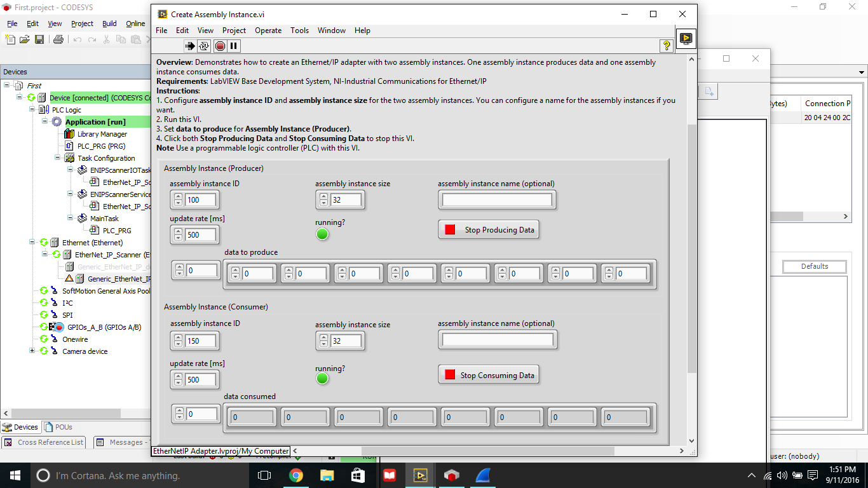This screenshot has height=488, width=868.
Task: Click the Print icon in CODESYS toolbar
Action: [x=58, y=39]
